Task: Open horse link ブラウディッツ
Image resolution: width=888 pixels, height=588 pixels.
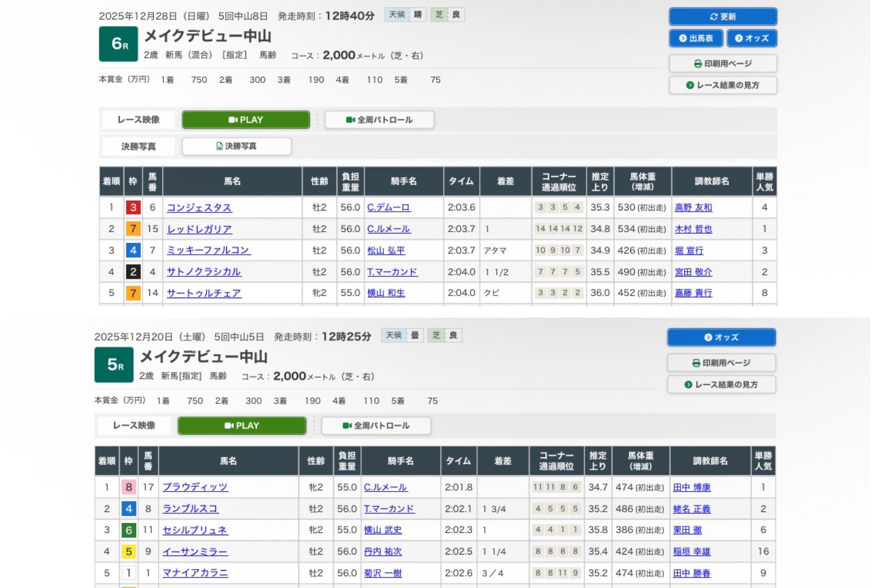Action: (195, 487)
